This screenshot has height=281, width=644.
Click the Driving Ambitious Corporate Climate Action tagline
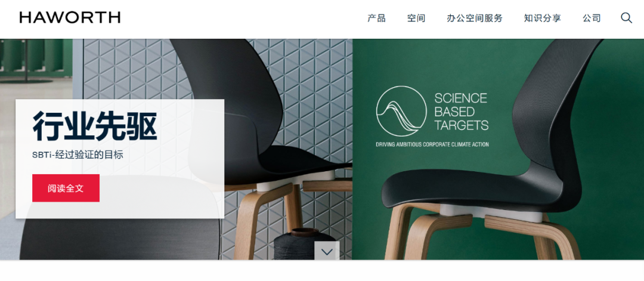point(432,144)
